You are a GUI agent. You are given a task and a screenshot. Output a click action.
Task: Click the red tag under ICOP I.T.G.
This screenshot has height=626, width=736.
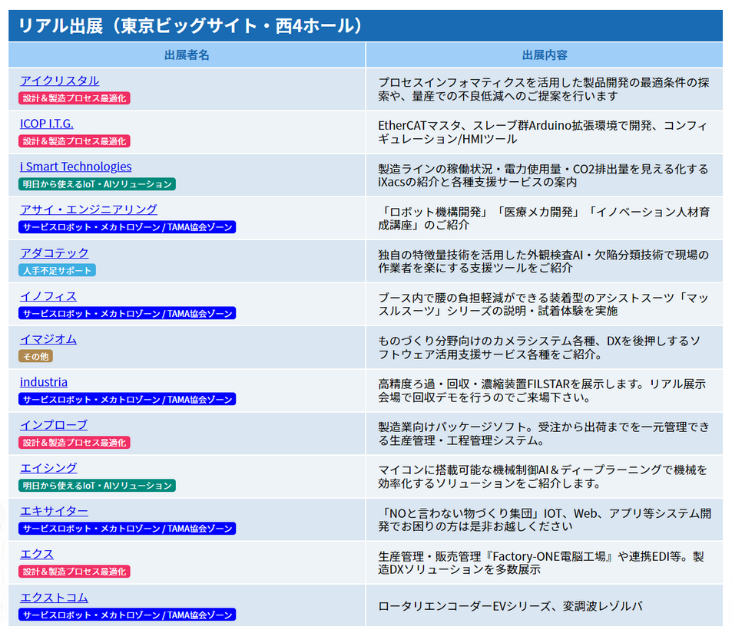[74, 141]
